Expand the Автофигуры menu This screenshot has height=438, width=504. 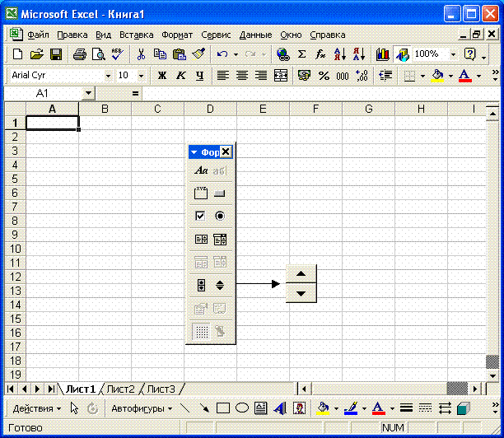(x=142, y=408)
